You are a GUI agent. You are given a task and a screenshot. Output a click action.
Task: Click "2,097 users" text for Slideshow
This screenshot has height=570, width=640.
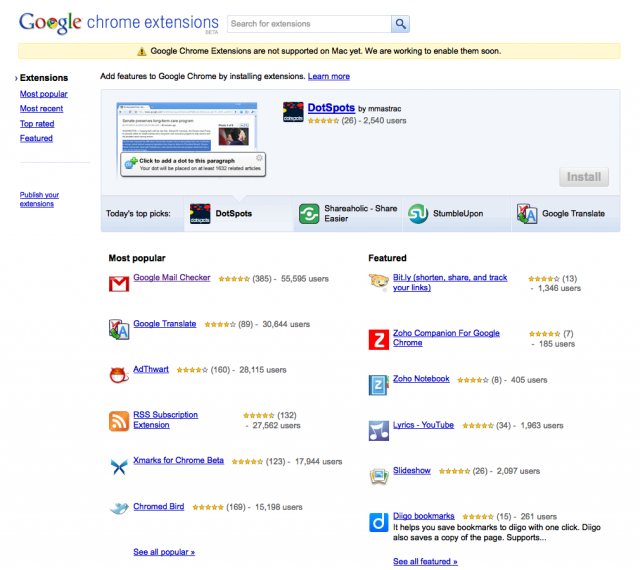click(x=518, y=471)
